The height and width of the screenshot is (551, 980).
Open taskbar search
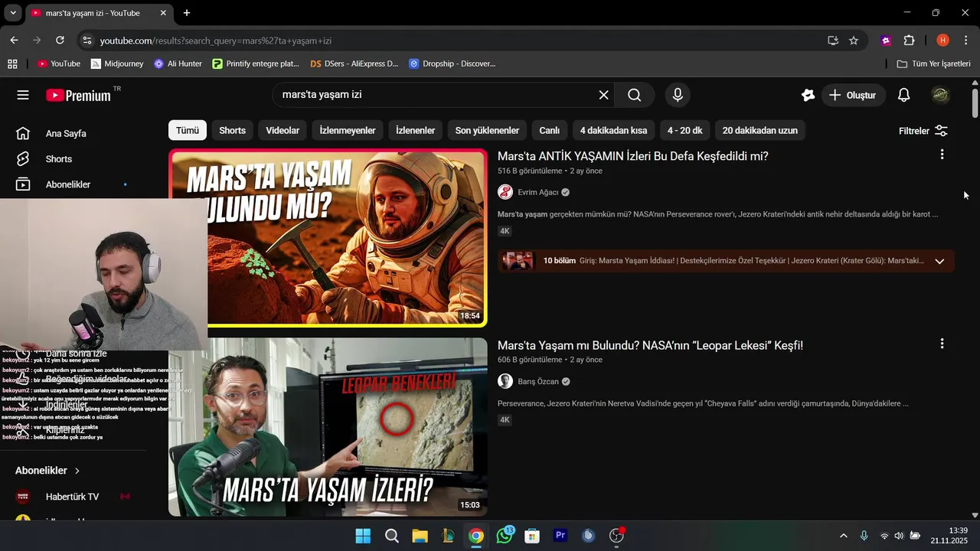(x=391, y=536)
